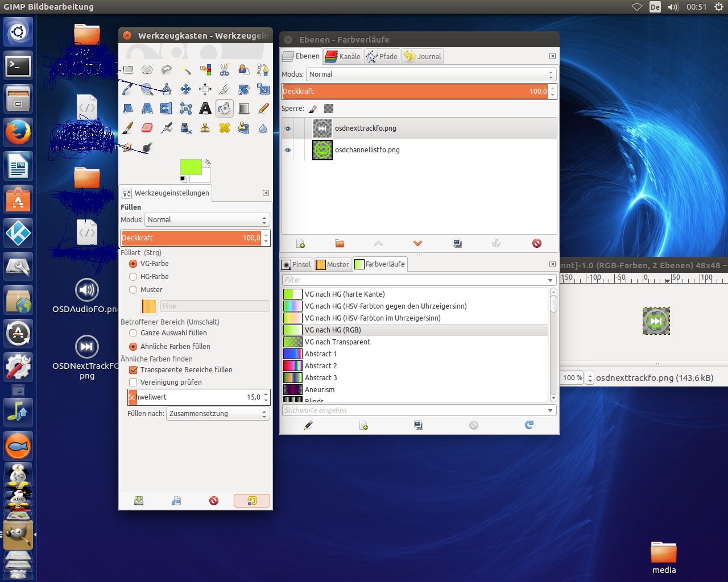728x582 pixels.
Task: Select the Flip tool
Action: [167, 109]
